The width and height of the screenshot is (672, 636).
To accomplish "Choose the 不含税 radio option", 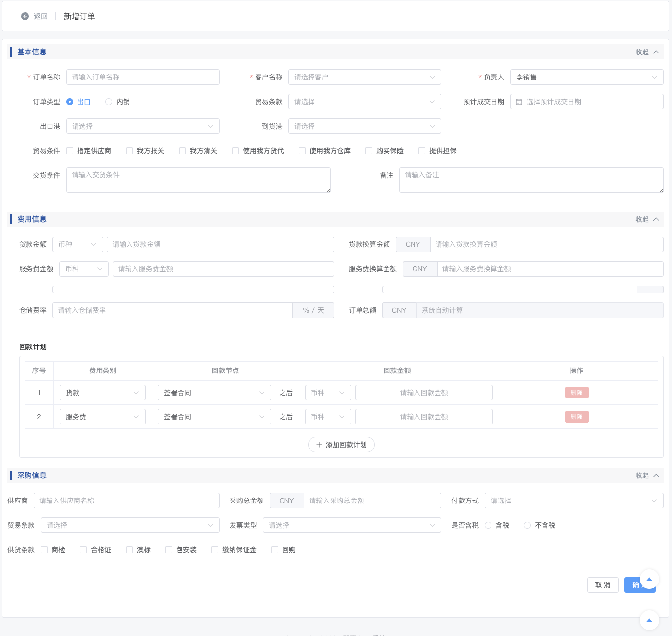I will pyautogui.click(x=527, y=525).
